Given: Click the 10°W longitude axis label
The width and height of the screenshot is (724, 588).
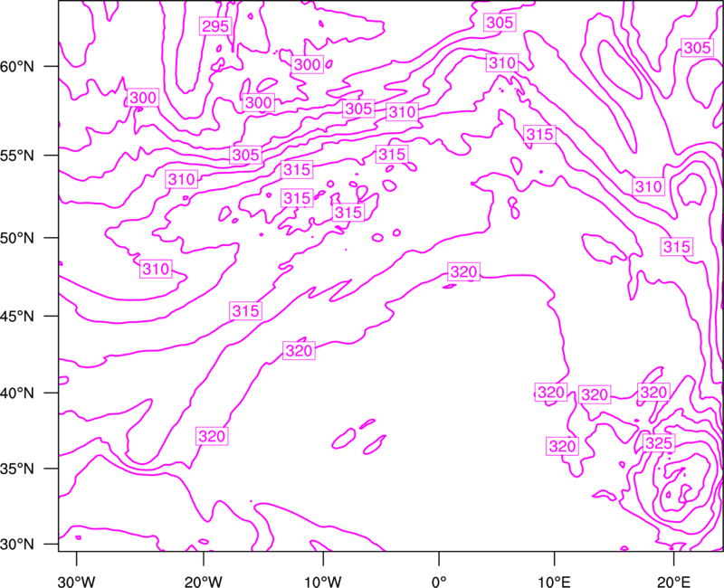Looking at the screenshot, I should (x=323, y=582).
